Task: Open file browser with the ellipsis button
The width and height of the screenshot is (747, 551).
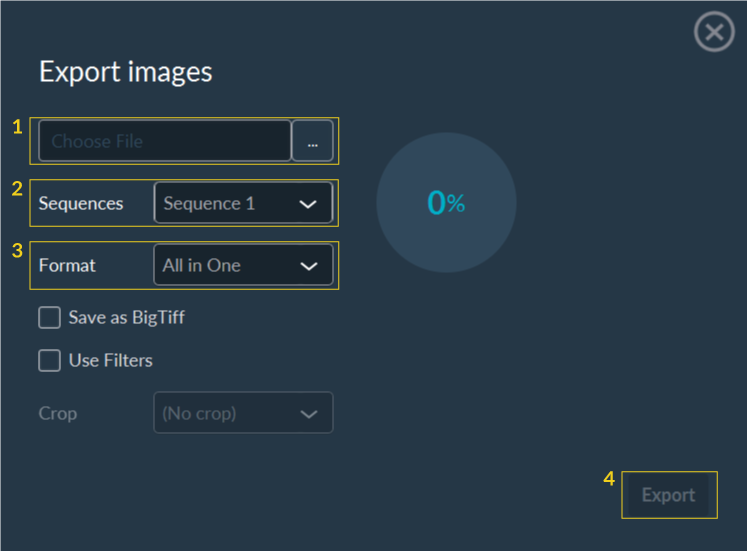Action: pyautogui.click(x=313, y=142)
